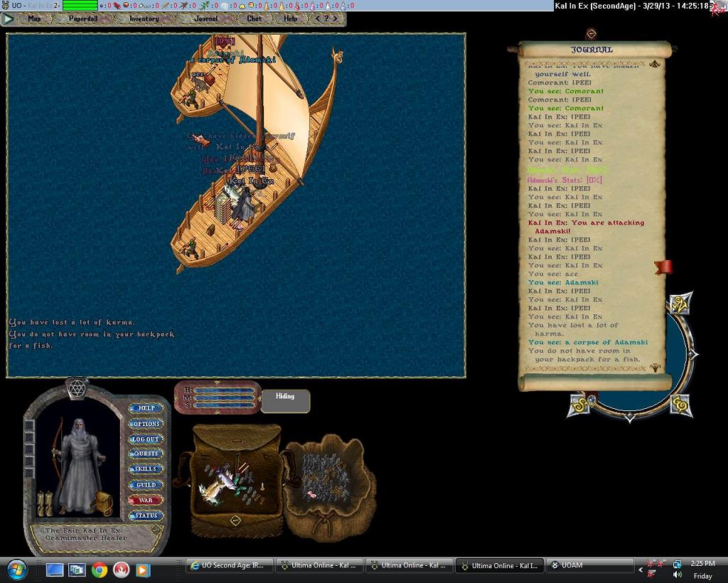Click the fish item in the open backpack
The height and width of the screenshot is (583, 728).
point(213,488)
